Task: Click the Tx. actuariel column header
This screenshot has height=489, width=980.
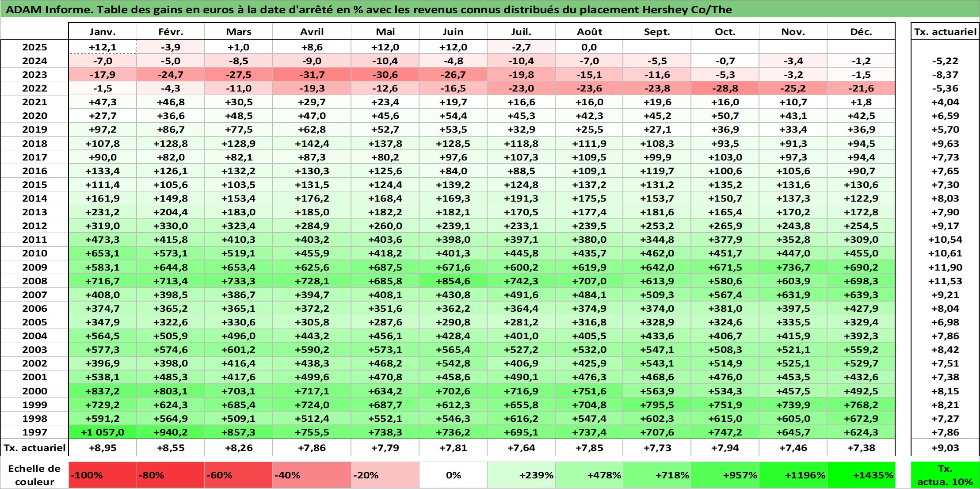Action: [946, 32]
